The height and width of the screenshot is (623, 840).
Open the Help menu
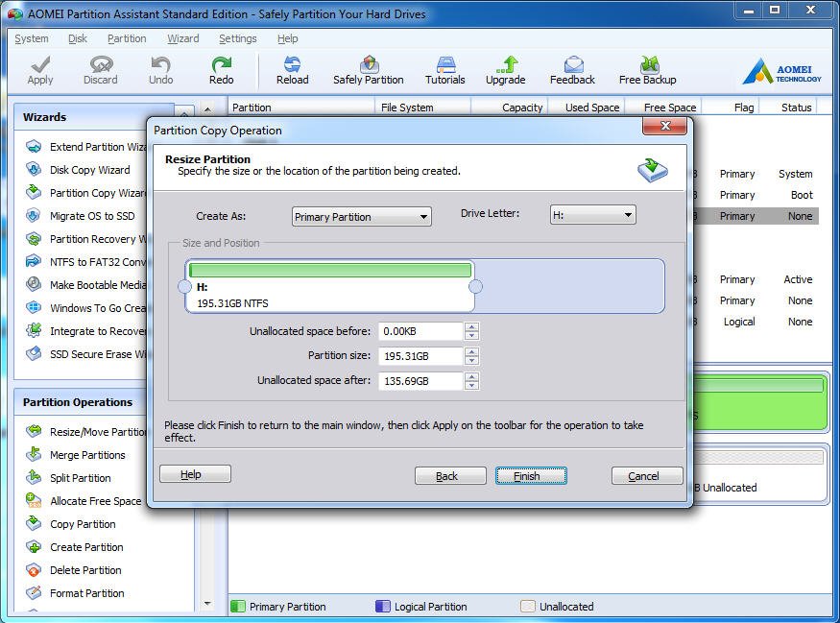coord(288,38)
